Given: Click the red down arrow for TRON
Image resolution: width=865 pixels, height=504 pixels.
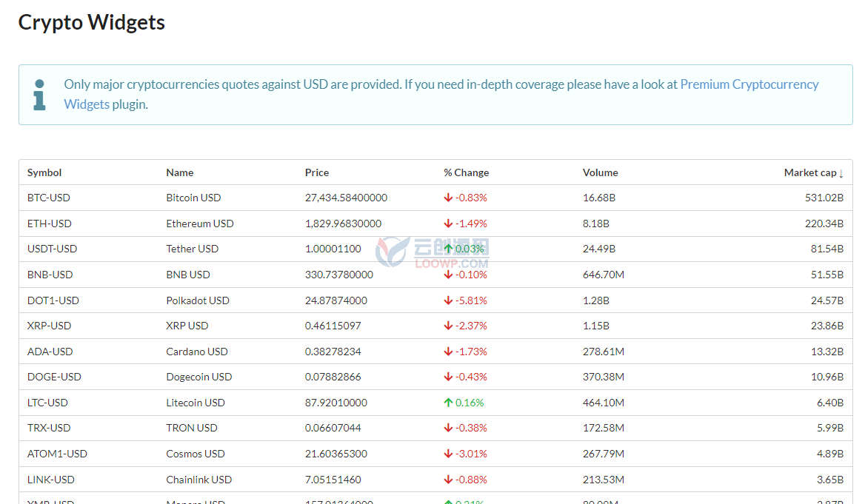Looking at the screenshot, I should click(x=448, y=428).
